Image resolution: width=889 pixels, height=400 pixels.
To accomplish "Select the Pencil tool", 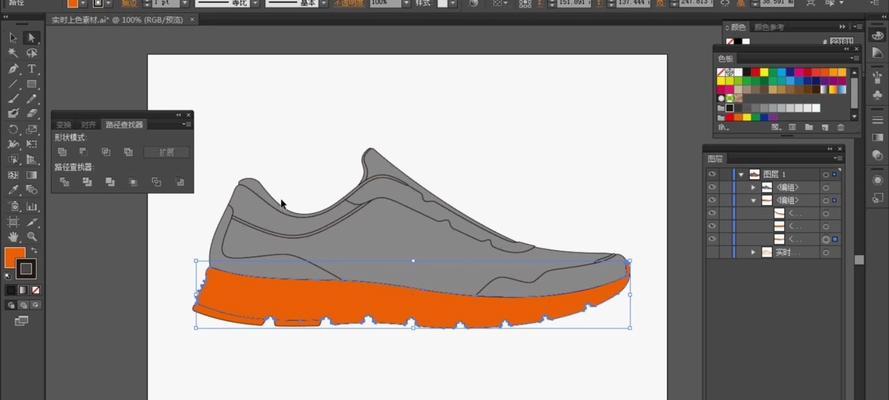I will [x=32, y=99].
